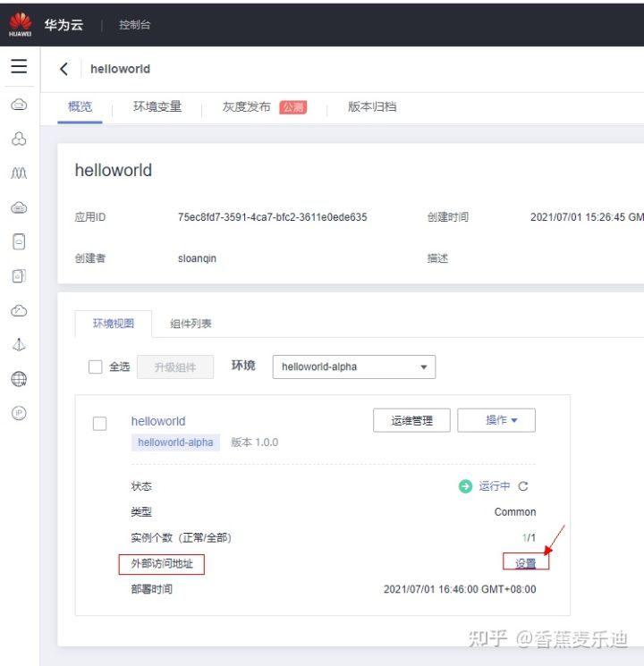Open the first cloud server sidebar icon
Screen dimensions: 644x666
point(19,105)
